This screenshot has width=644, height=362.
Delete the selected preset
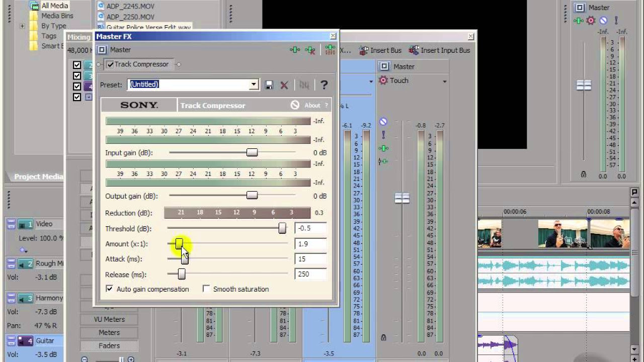[x=284, y=84]
